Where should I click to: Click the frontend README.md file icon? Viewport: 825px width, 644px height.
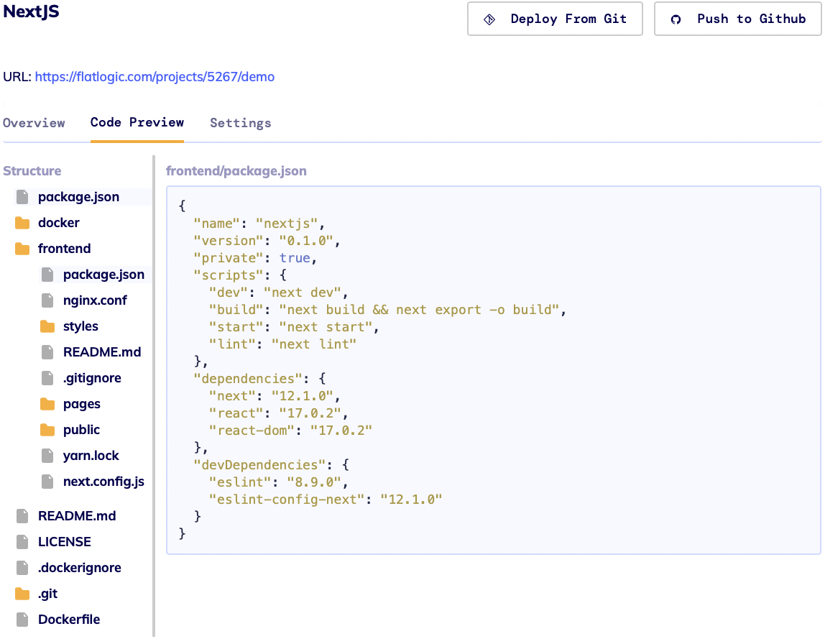pos(47,352)
